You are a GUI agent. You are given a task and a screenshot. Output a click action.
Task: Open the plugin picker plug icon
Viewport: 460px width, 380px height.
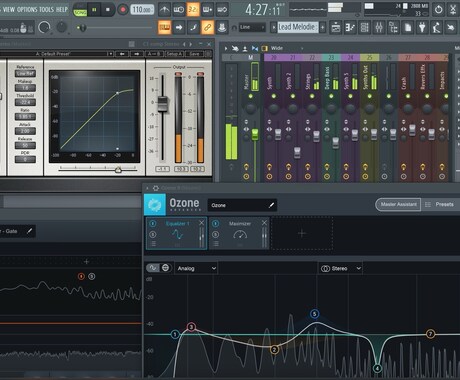tap(422, 28)
